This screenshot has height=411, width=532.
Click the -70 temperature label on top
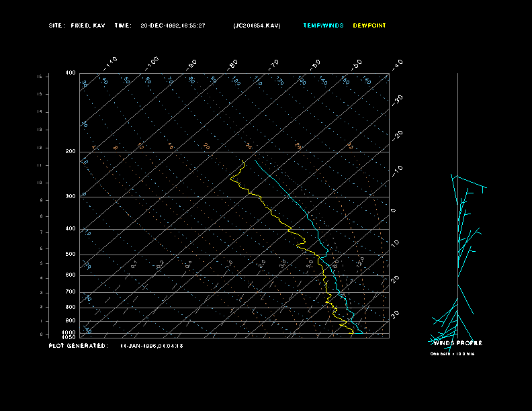pos(273,64)
